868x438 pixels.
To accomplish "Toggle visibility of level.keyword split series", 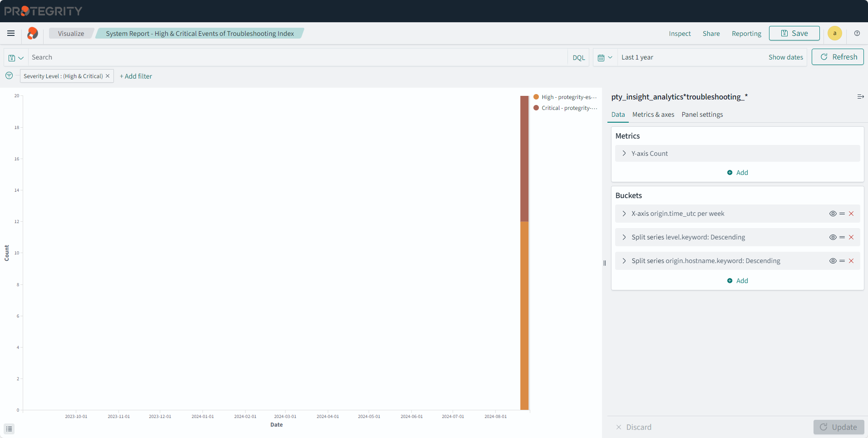I will (x=833, y=237).
